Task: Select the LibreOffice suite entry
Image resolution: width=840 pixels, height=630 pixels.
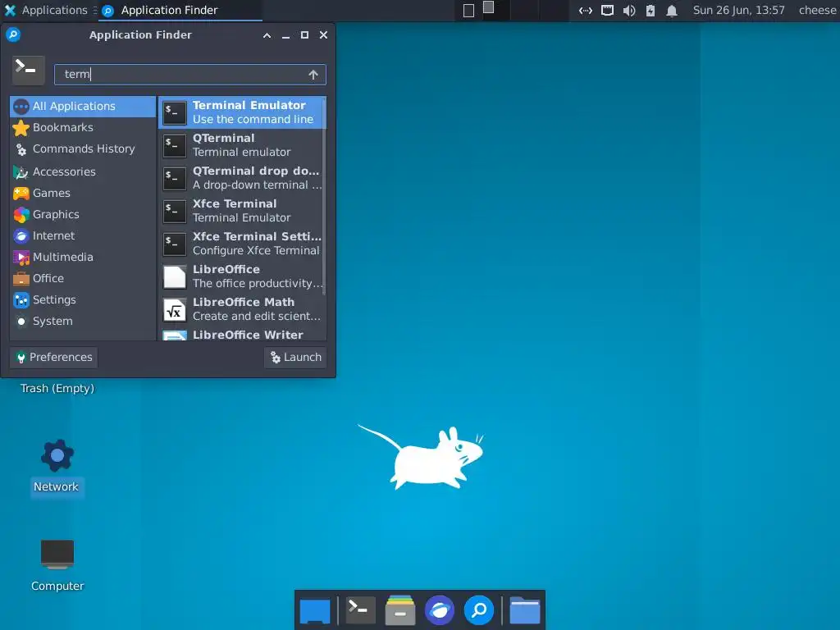Action: tap(242, 276)
